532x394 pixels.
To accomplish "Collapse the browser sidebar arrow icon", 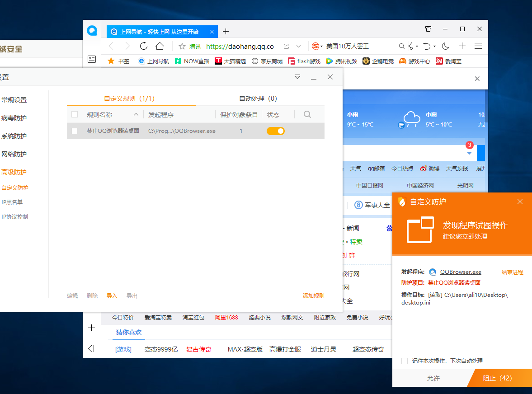I will 91,348.
